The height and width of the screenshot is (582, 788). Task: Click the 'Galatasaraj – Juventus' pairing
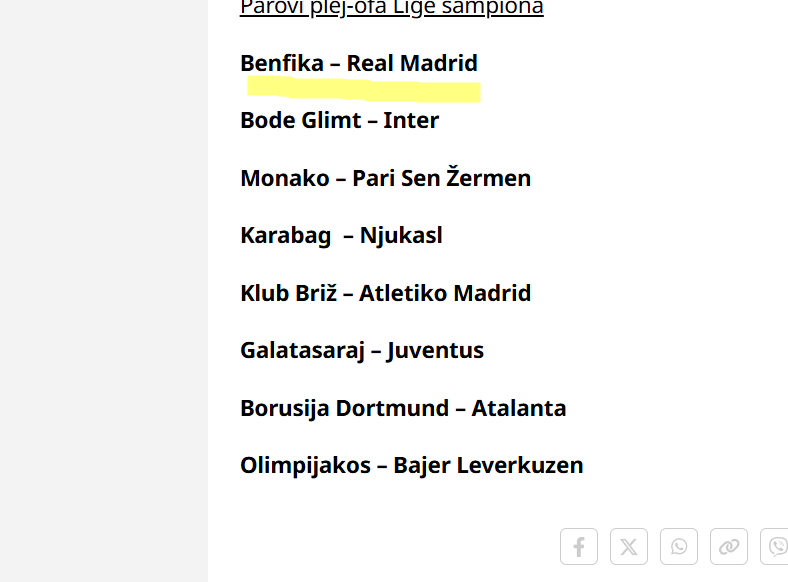[x=362, y=351]
